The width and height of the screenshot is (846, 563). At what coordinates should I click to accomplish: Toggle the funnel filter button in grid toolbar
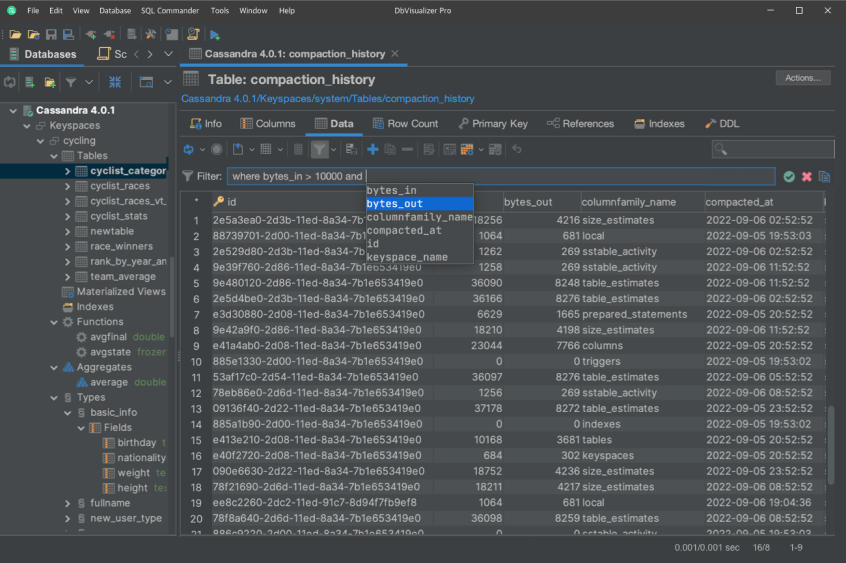[319, 150]
